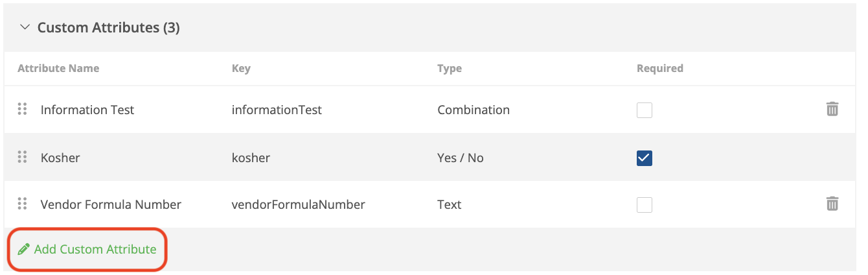Click the Kosher attribute name
Image resolution: width=868 pixels, height=275 pixels.
coord(60,158)
